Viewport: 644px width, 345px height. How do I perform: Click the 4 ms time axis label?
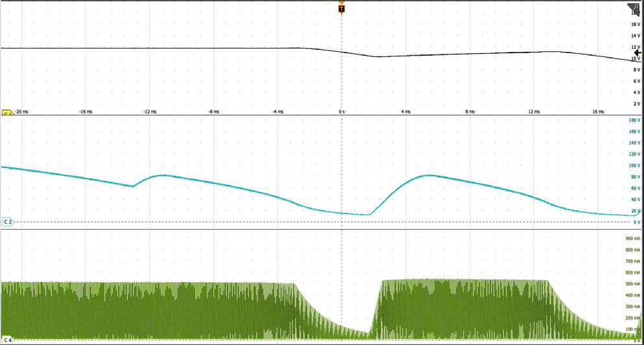(x=406, y=112)
